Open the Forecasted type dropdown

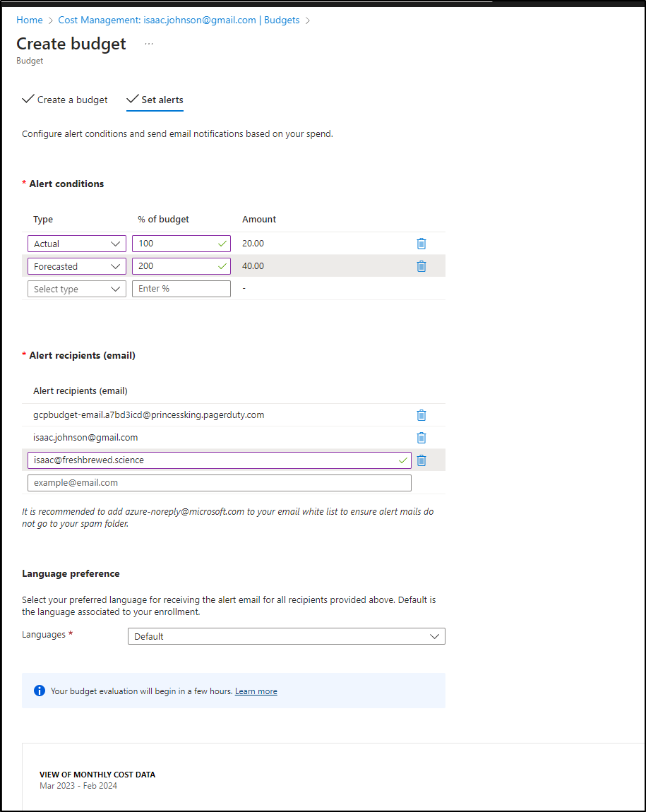[77, 266]
